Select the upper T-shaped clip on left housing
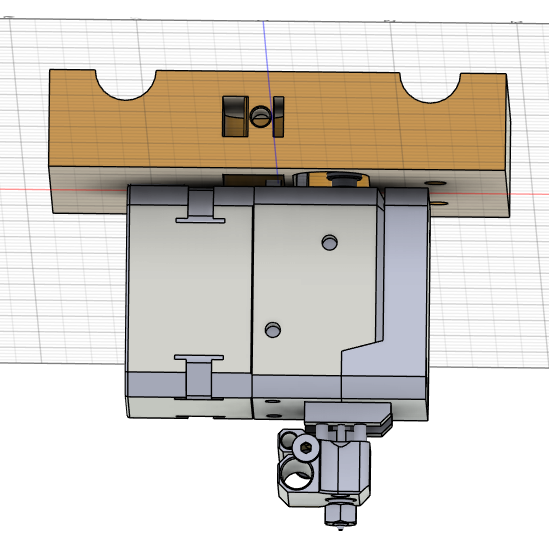 (201, 207)
